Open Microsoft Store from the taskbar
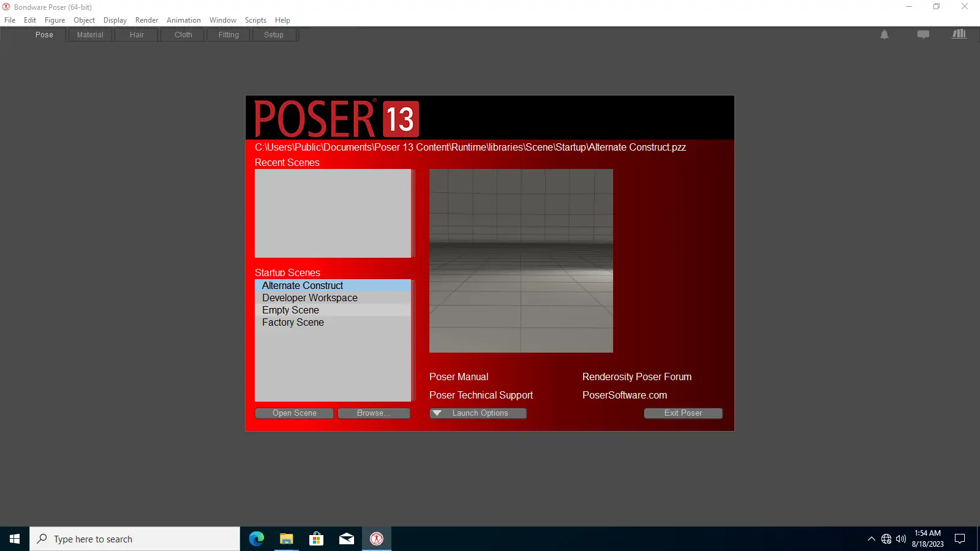980x551 pixels. (x=317, y=539)
